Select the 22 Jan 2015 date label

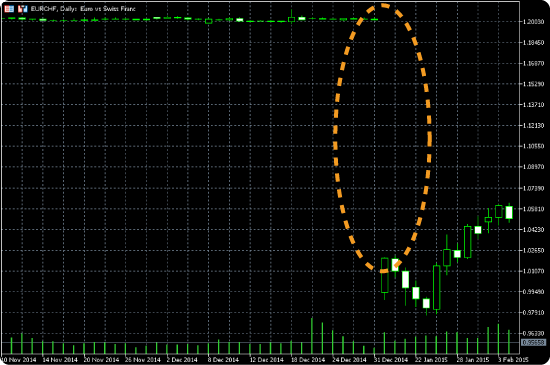pyautogui.click(x=431, y=360)
